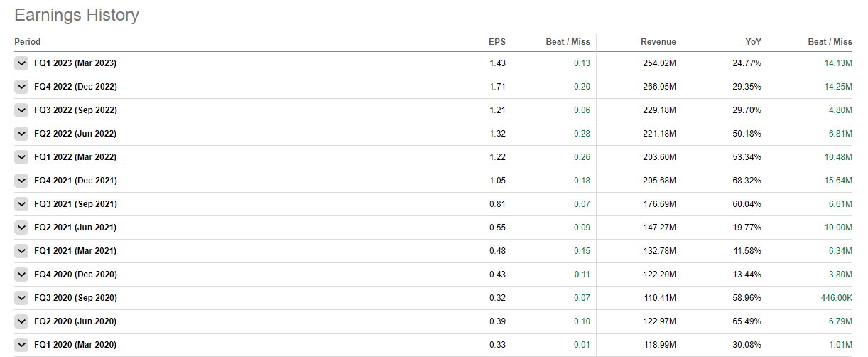Click the YoY column header
This screenshot has width=868, height=357.
[x=752, y=42]
